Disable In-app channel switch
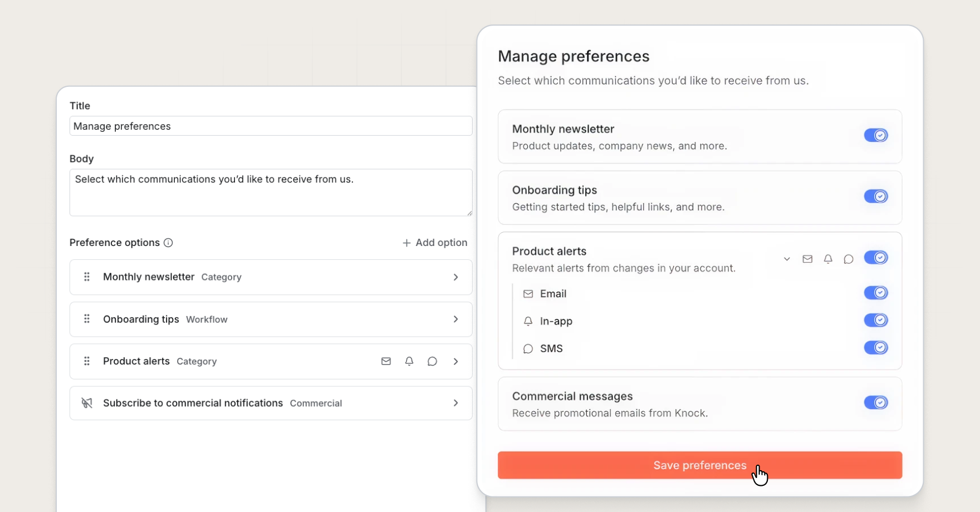The image size is (980, 512). tap(876, 320)
